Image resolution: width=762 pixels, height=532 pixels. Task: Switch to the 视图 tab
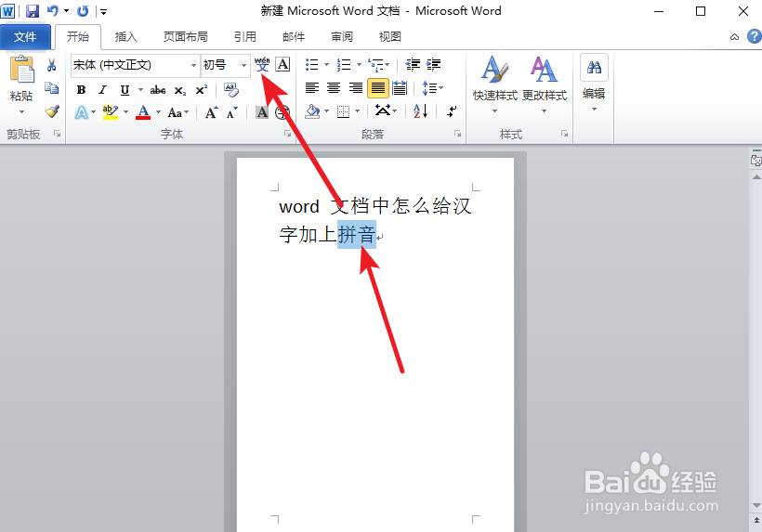coord(389,37)
